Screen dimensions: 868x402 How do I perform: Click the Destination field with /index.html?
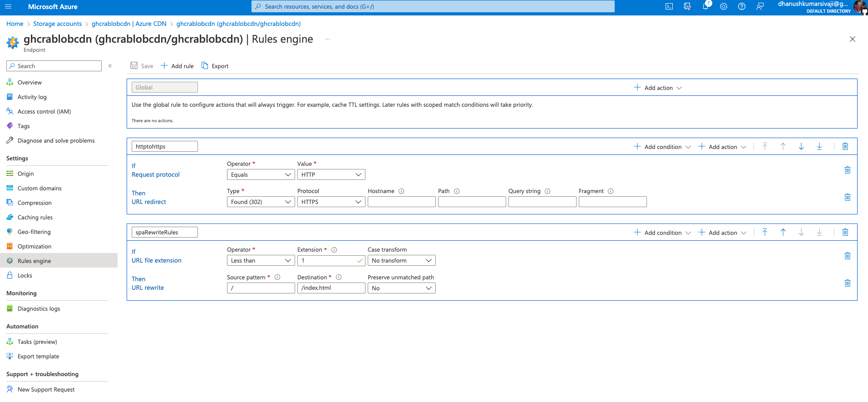click(331, 288)
